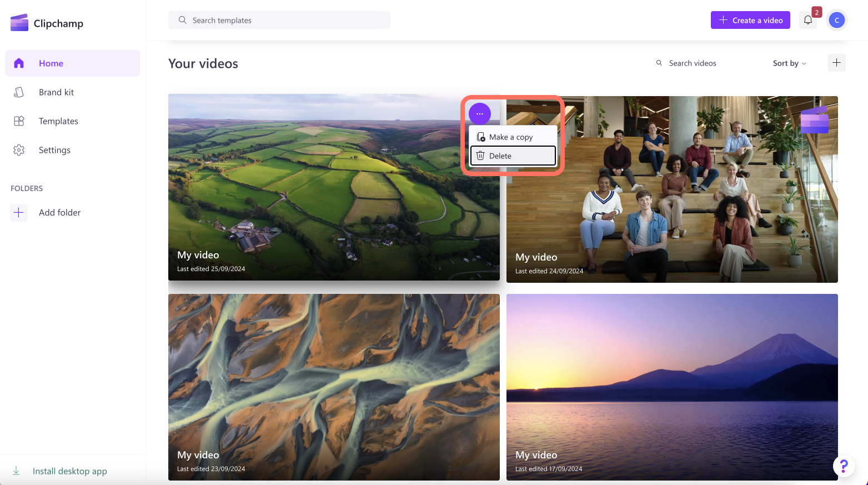
Task: Click the FOLDERS section label
Action: pos(27,188)
